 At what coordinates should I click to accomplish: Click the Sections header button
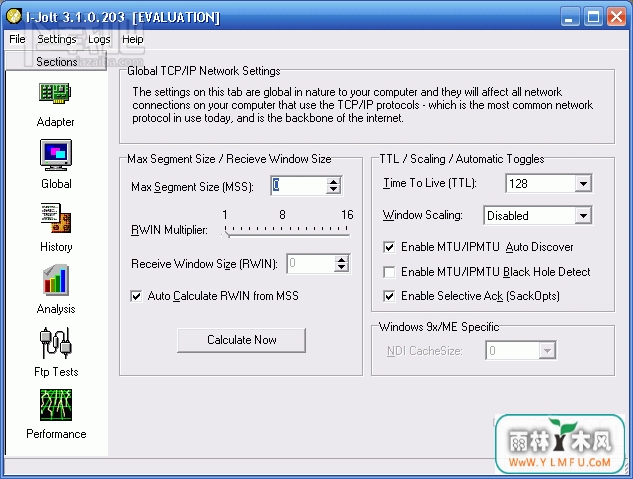[x=56, y=61]
